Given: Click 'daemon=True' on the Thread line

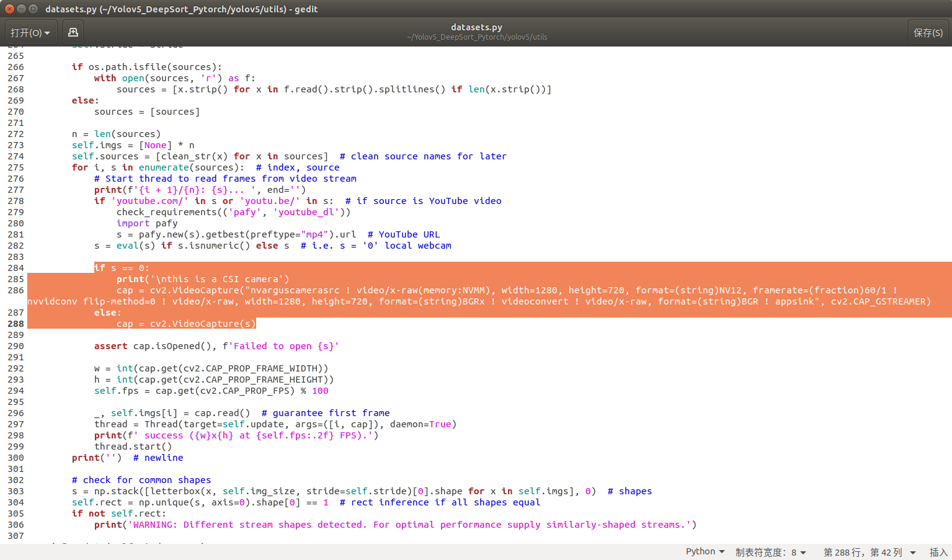Looking at the screenshot, I should 420,424.
